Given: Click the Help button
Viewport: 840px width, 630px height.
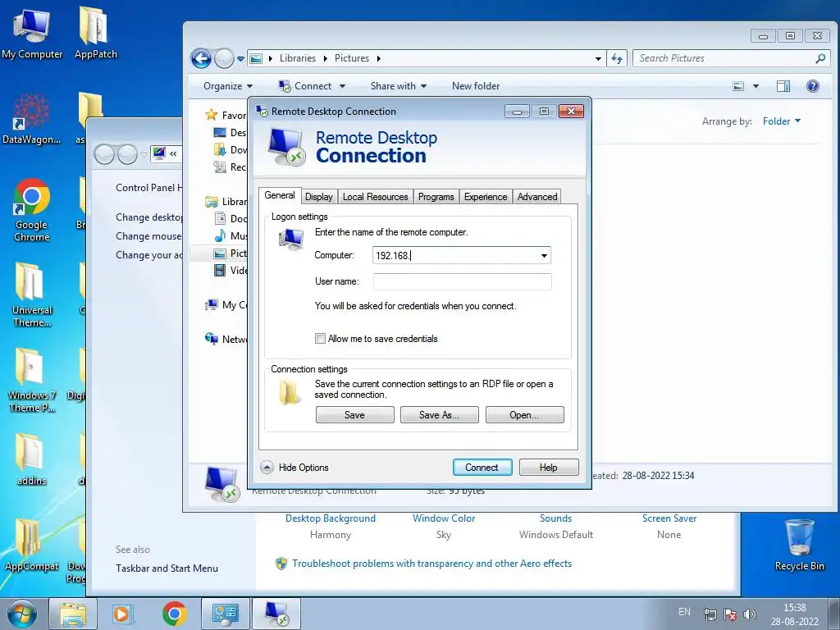Looking at the screenshot, I should pos(549,467).
